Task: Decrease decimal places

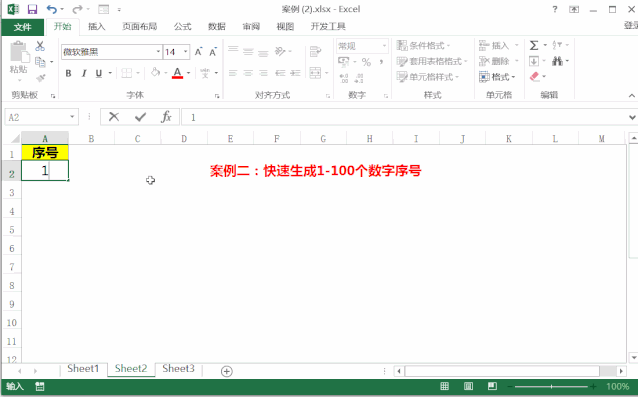Action: click(x=359, y=78)
